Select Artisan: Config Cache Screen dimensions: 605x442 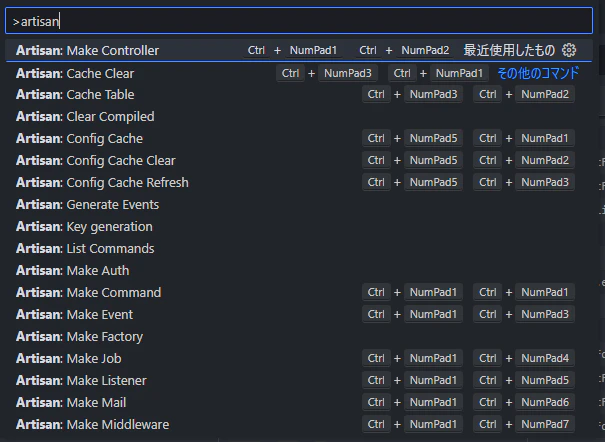tap(299, 138)
